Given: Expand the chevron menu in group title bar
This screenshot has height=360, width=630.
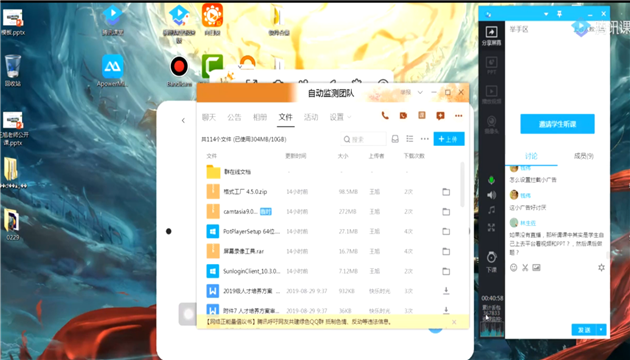Looking at the screenshot, I should tap(420, 92).
